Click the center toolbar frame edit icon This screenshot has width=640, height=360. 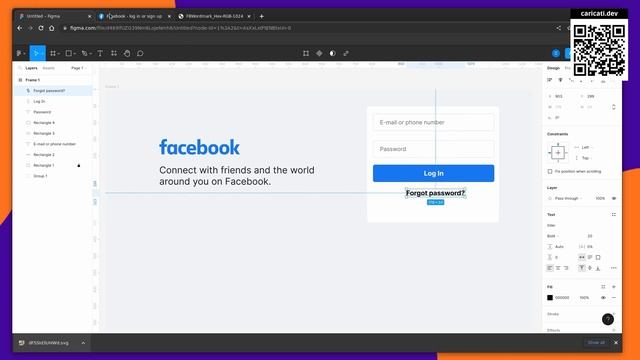pyautogui.click(x=306, y=53)
